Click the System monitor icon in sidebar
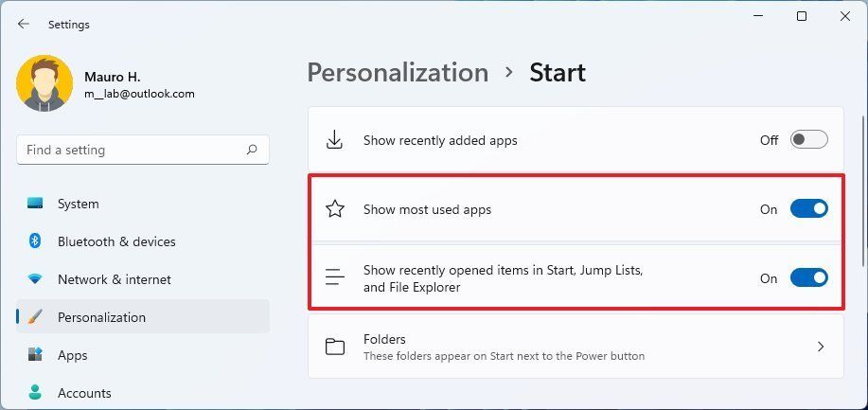Screen dimensions: 868x410 tap(35, 204)
